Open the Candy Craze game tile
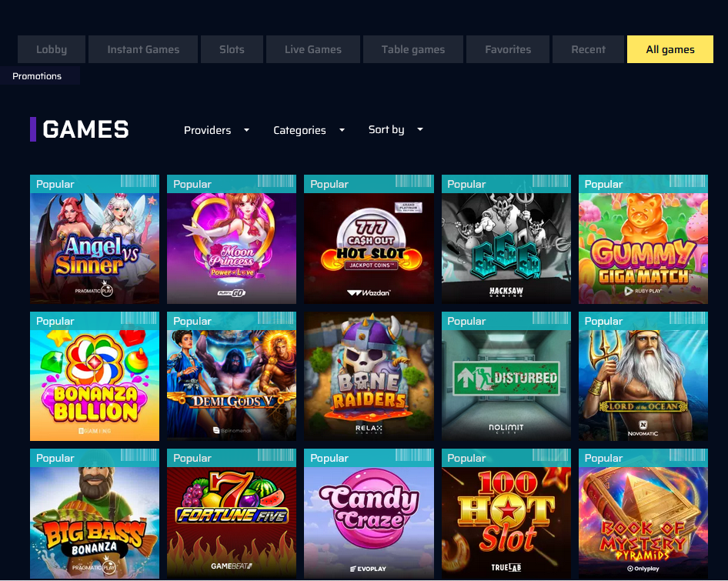 point(369,513)
